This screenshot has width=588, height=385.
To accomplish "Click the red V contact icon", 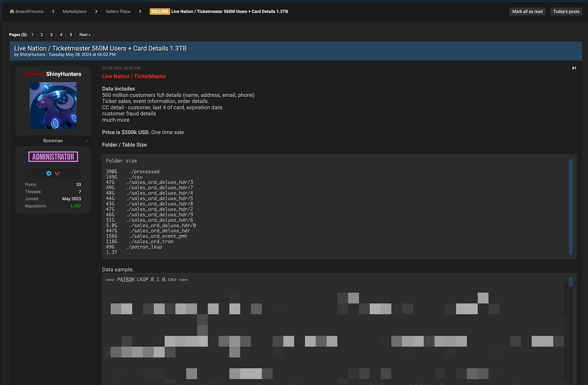I will (x=57, y=174).
